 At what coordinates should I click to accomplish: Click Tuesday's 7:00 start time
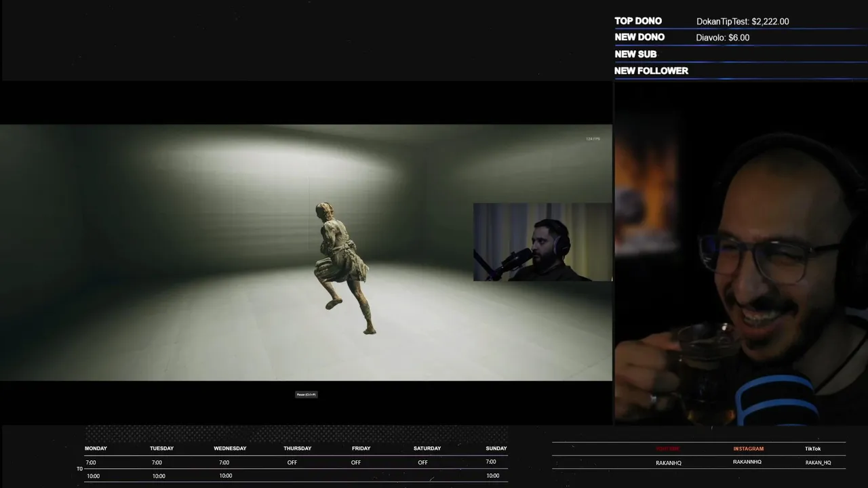[157, 463]
